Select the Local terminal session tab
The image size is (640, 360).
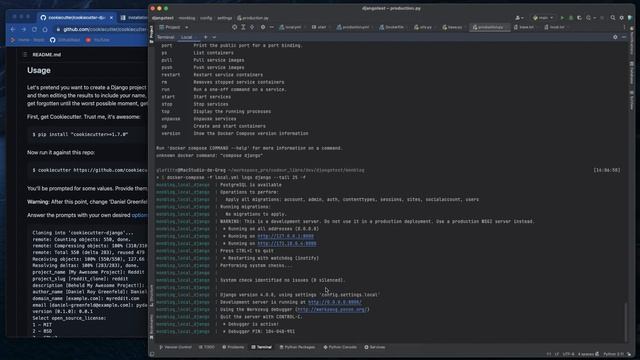[187, 37]
